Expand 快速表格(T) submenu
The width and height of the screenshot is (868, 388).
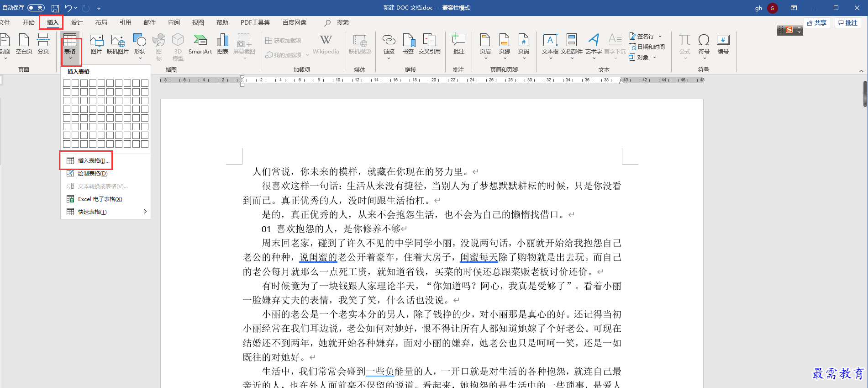106,212
